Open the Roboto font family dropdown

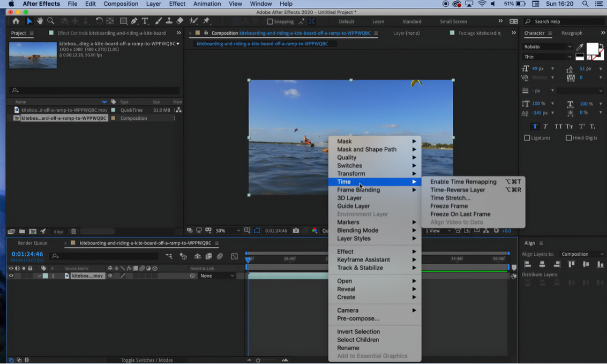548,47
